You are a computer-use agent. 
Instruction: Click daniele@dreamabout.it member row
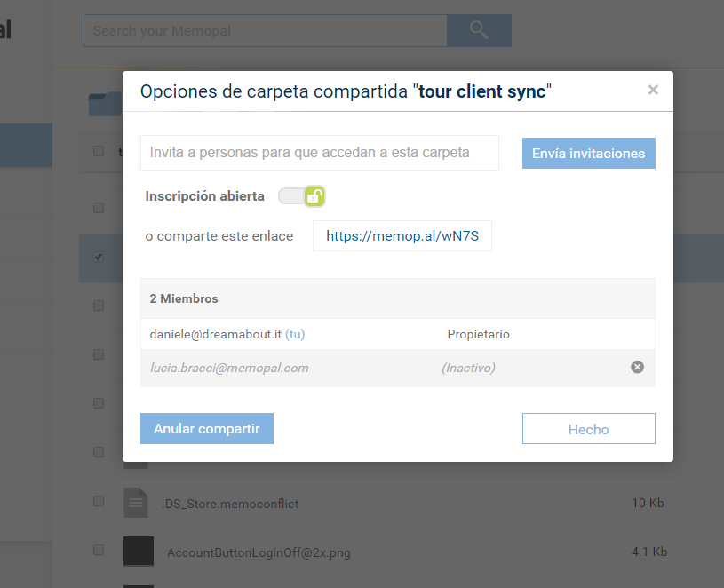[x=398, y=334]
